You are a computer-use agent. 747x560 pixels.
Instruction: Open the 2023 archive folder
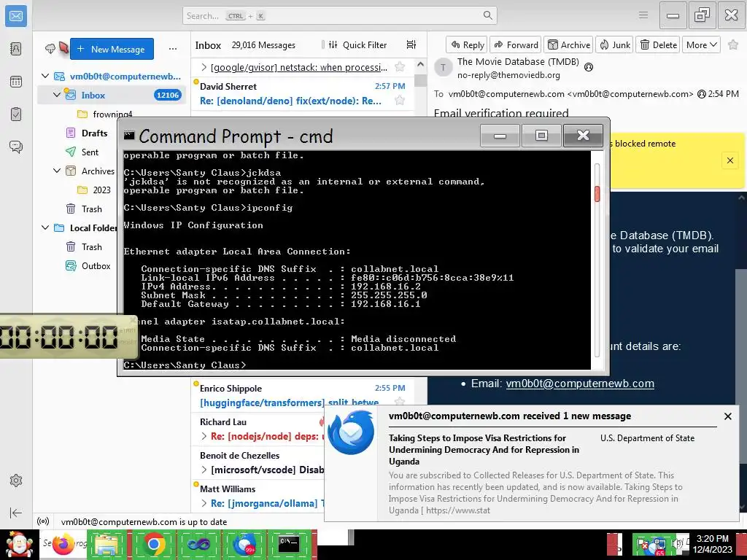(x=101, y=190)
